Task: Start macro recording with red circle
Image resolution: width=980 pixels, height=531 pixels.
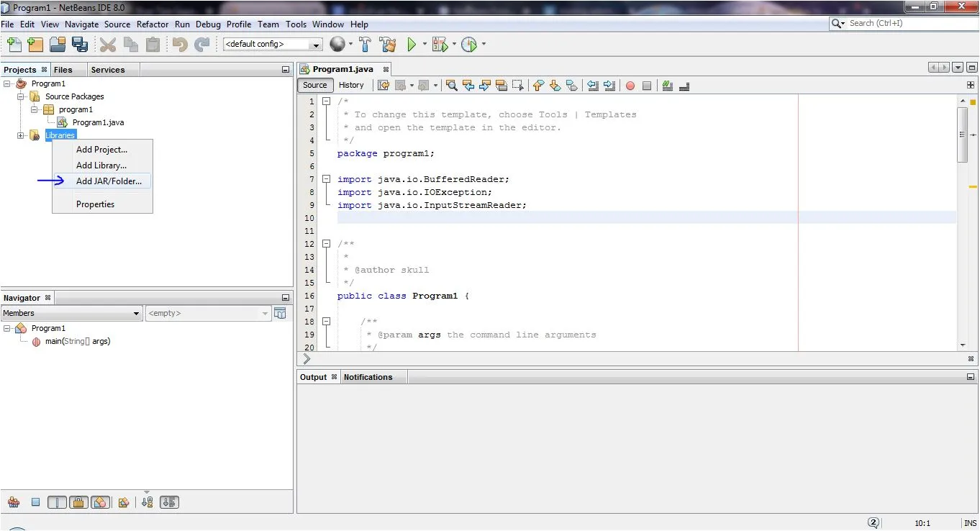Action: [x=630, y=86]
